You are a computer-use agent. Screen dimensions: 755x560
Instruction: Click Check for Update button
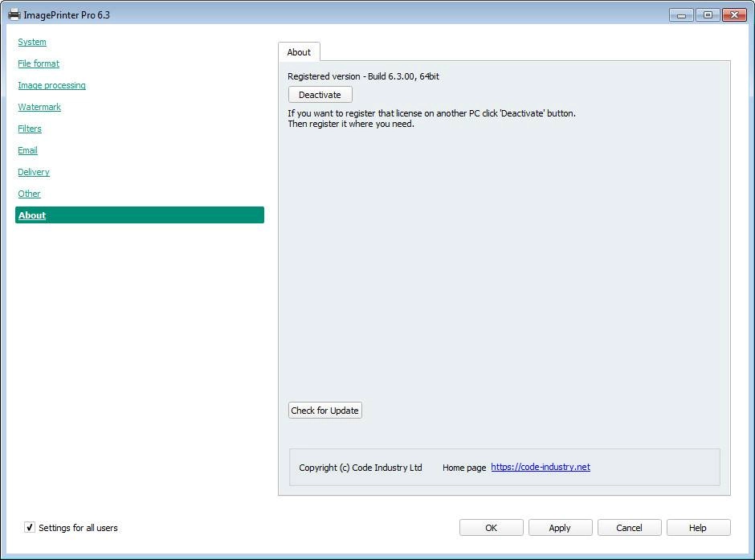pyautogui.click(x=325, y=411)
